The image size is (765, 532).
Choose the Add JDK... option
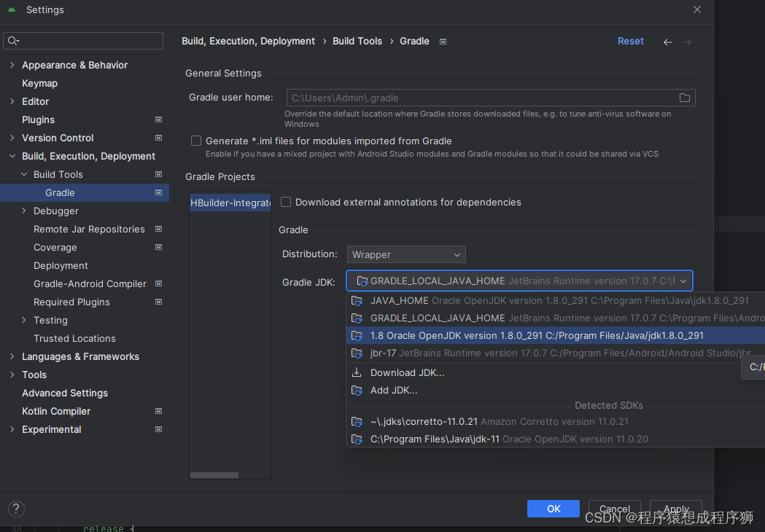(394, 390)
